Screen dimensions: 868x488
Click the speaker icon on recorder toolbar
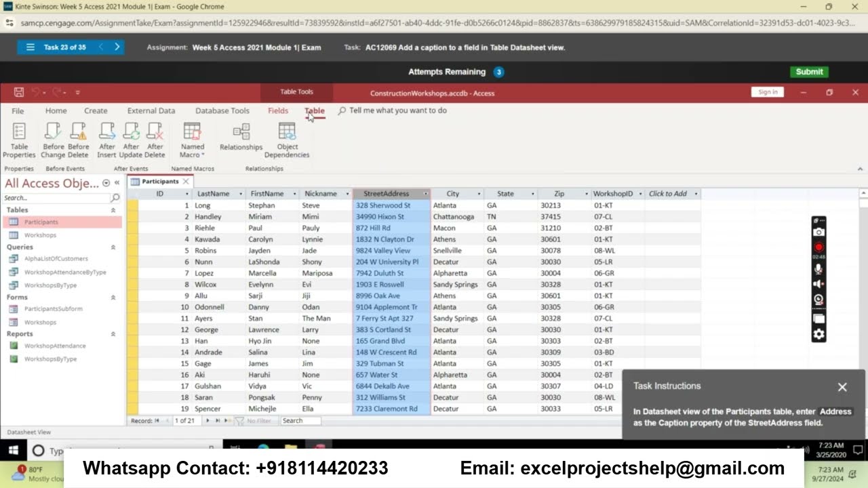818,284
